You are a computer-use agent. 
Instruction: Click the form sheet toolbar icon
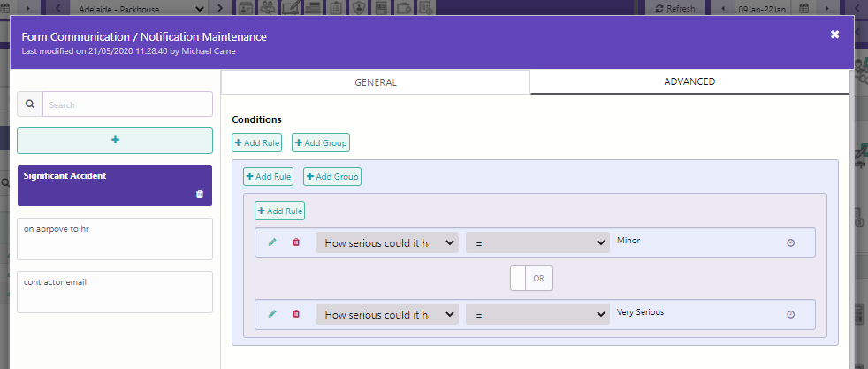click(380, 8)
